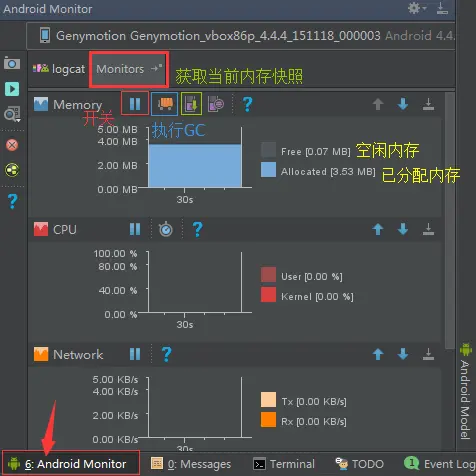Open the Android Monitor bottom tab
The width and height of the screenshot is (476, 476).
pyautogui.click(x=71, y=463)
